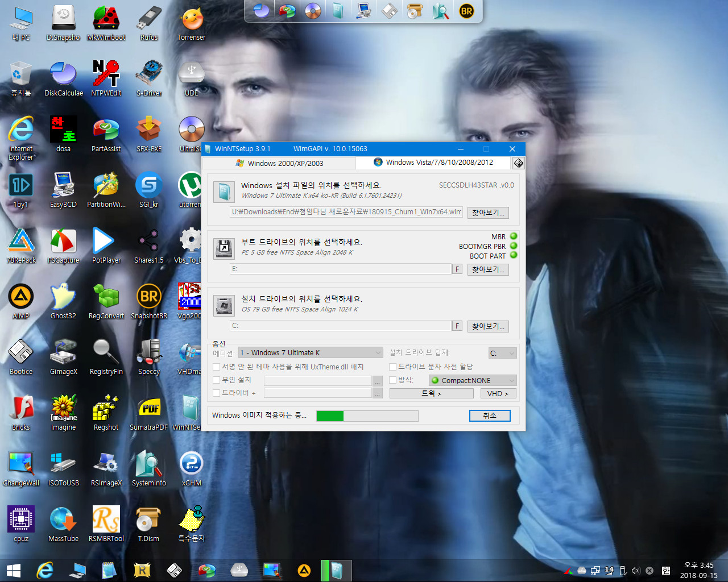Enable the 무인 설치 checkbox
This screenshot has height=582, width=728.
pyautogui.click(x=216, y=380)
